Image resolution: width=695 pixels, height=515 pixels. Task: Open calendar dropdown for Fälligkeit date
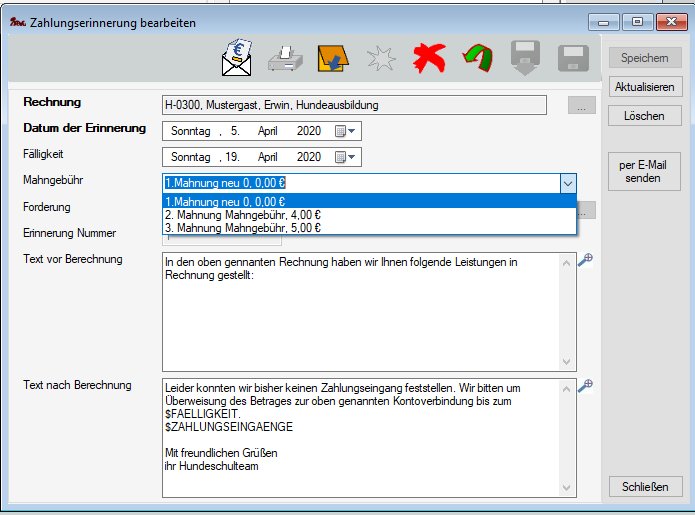[x=345, y=157]
